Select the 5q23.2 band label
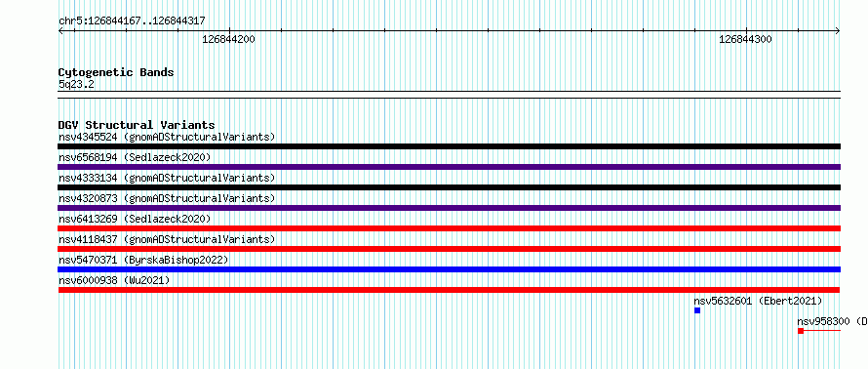Viewport: 868px width, 369px height. point(76,84)
